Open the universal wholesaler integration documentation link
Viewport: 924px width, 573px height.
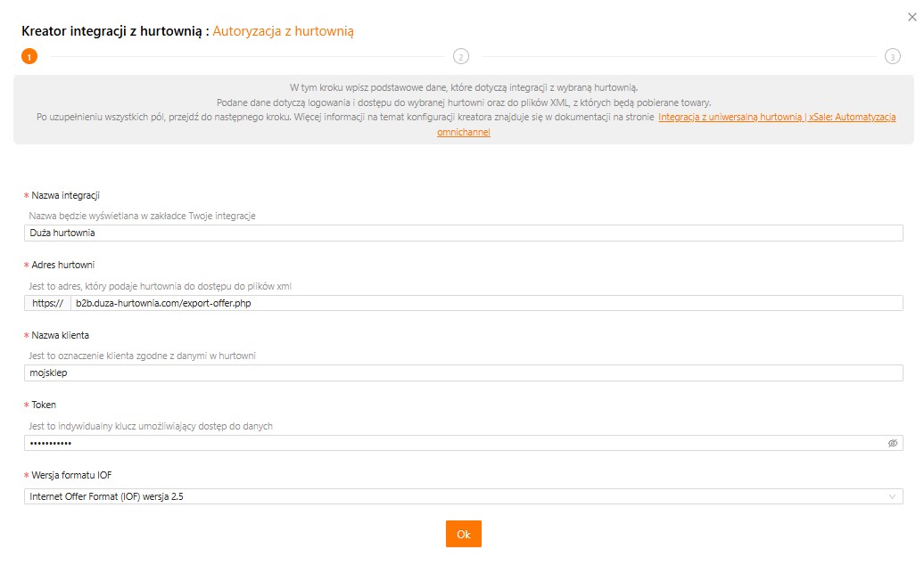tap(776, 118)
